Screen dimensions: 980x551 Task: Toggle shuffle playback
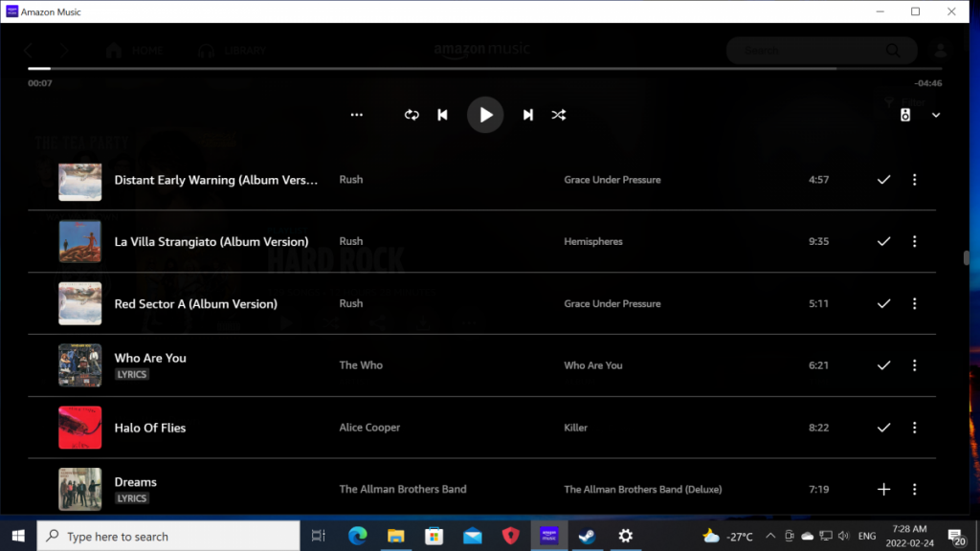coord(559,115)
